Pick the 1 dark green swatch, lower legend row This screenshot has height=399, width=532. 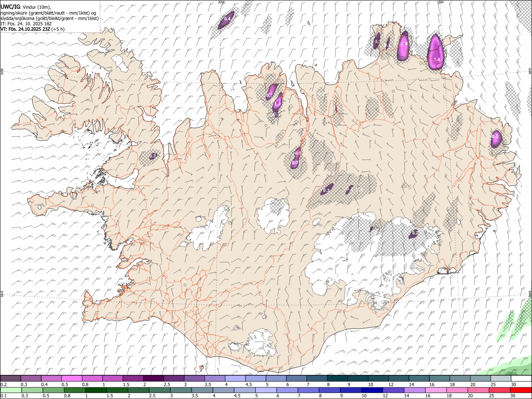point(96,390)
